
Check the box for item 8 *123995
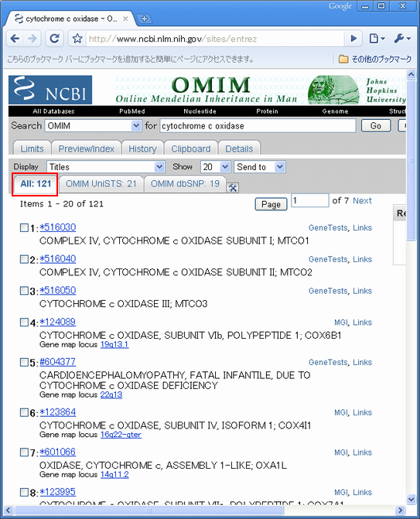(24, 492)
